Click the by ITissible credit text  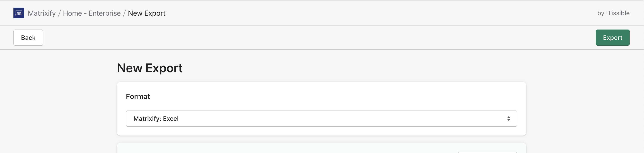tap(613, 13)
